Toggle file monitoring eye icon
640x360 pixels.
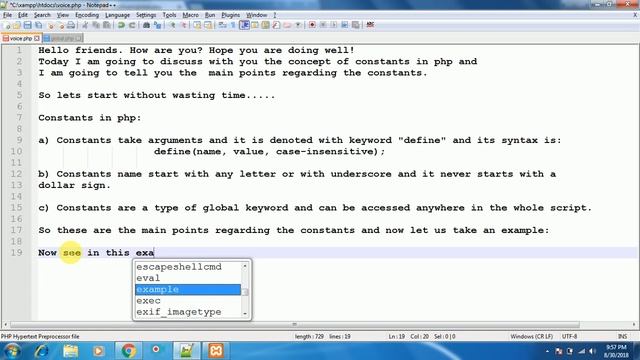point(298,25)
